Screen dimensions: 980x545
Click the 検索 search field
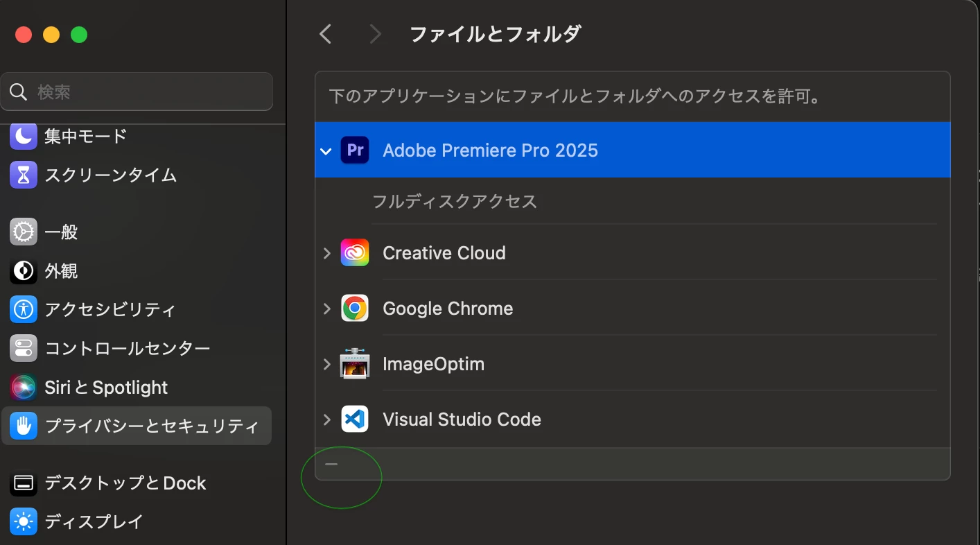click(137, 92)
